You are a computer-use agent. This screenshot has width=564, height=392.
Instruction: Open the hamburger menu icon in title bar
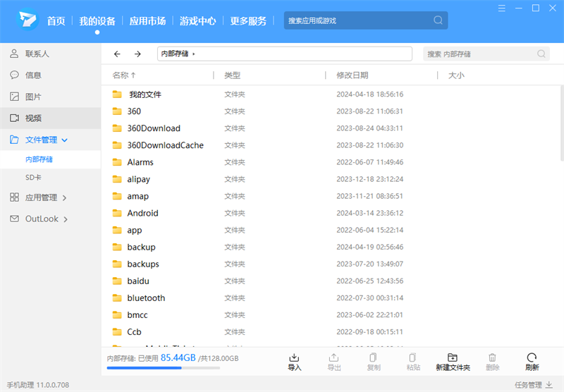502,8
